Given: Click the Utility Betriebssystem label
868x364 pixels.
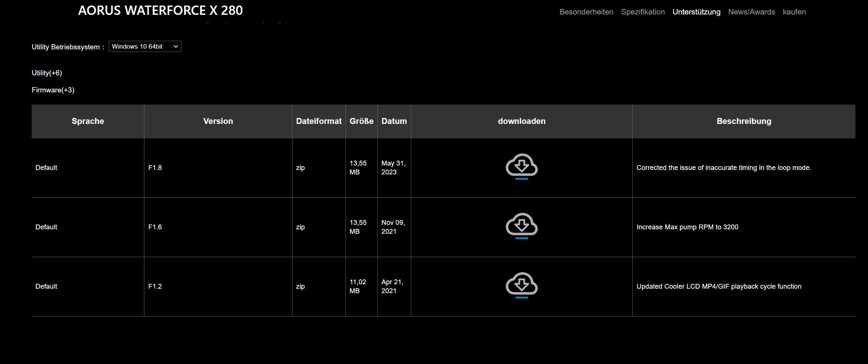Looking at the screenshot, I should 68,47.
